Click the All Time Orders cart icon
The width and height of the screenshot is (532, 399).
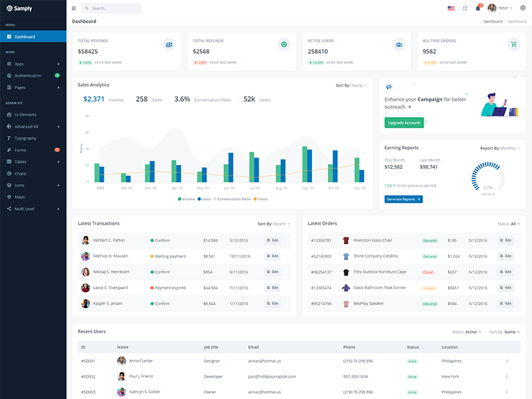(x=513, y=45)
